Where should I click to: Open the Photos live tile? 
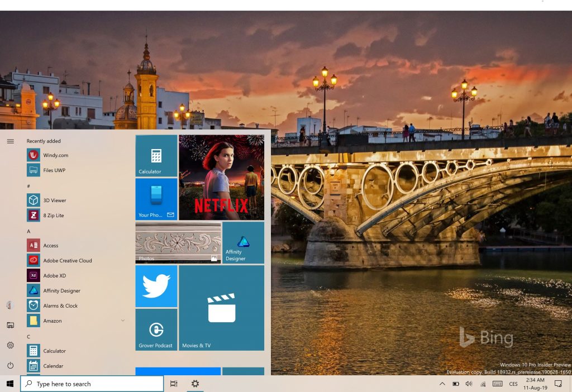coord(178,242)
